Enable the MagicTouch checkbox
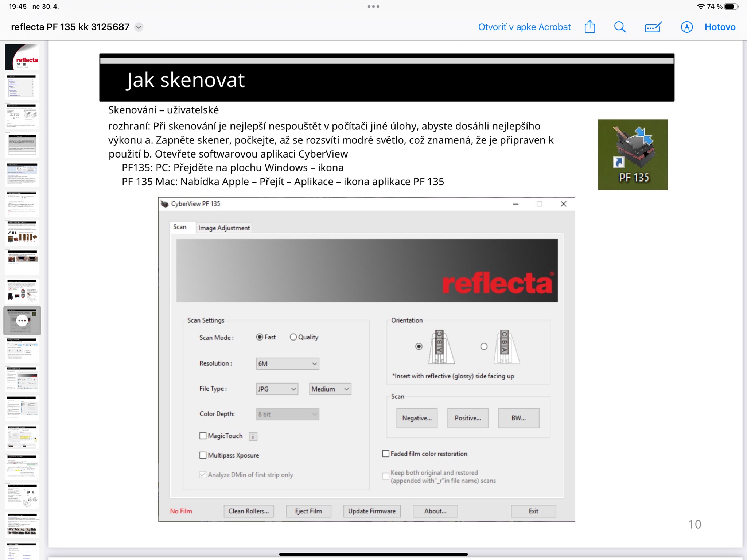747x560 pixels. pyautogui.click(x=203, y=436)
